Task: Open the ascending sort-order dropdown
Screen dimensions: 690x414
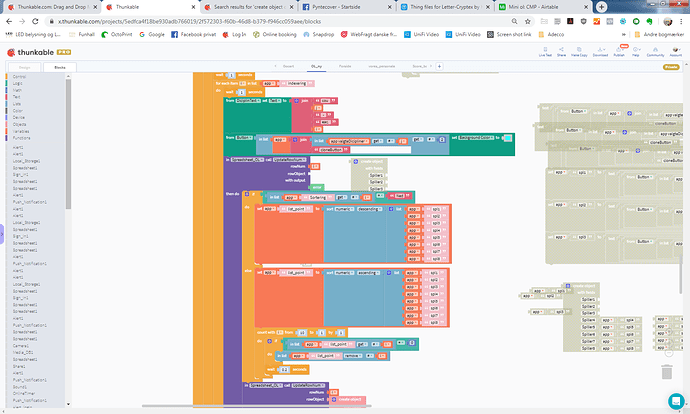Action: [x=368, y=273]
